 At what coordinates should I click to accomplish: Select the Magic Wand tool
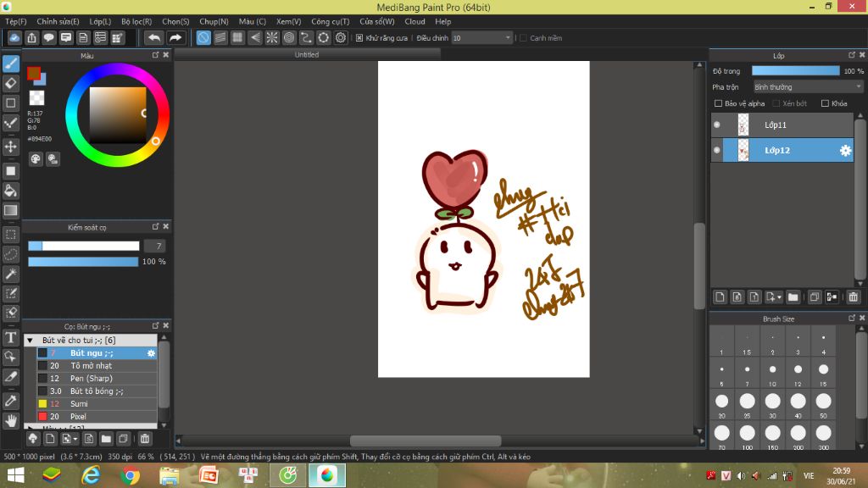tap(11, 274)
